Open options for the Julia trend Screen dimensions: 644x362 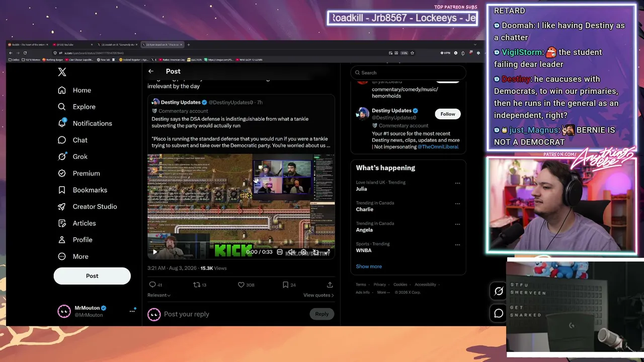(x=457, y=183)
